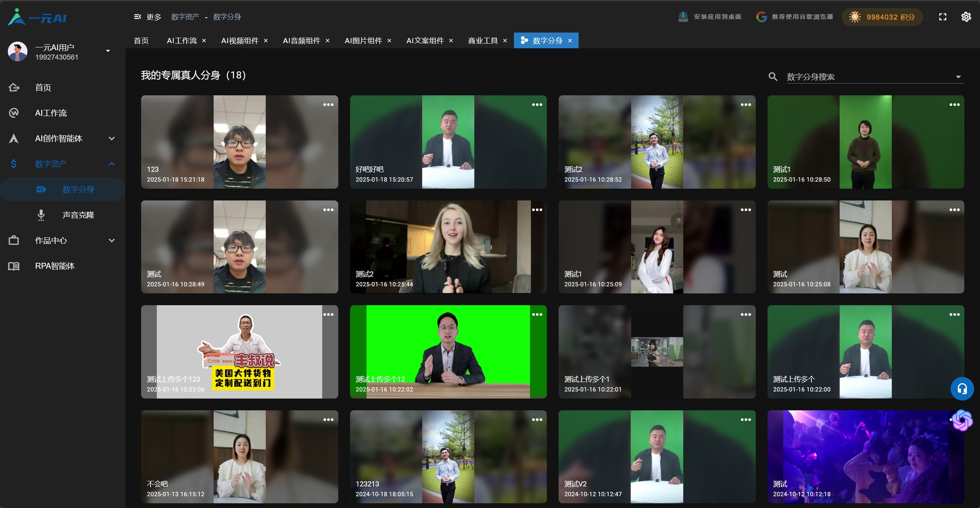Image resolution: width=980 pixels, height=508 pixels.
Task: Open the user account dropdown arrow
Action: 108,51
